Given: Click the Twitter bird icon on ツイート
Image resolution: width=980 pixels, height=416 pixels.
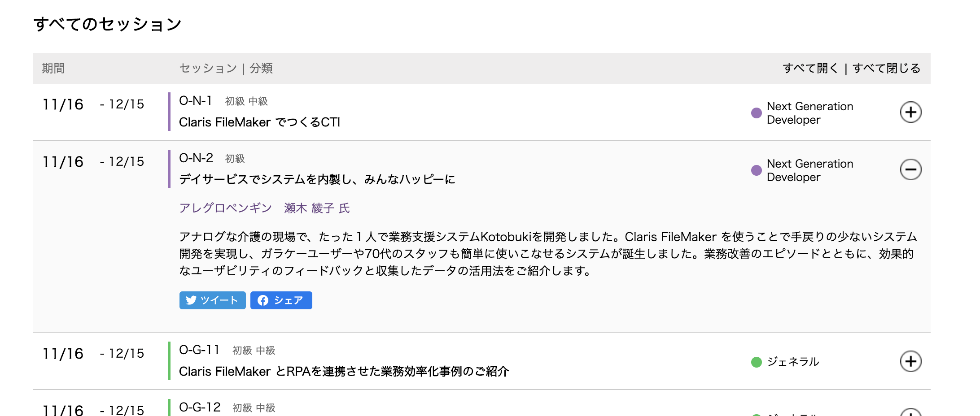Looking at the screenshot, I should 191,300.
